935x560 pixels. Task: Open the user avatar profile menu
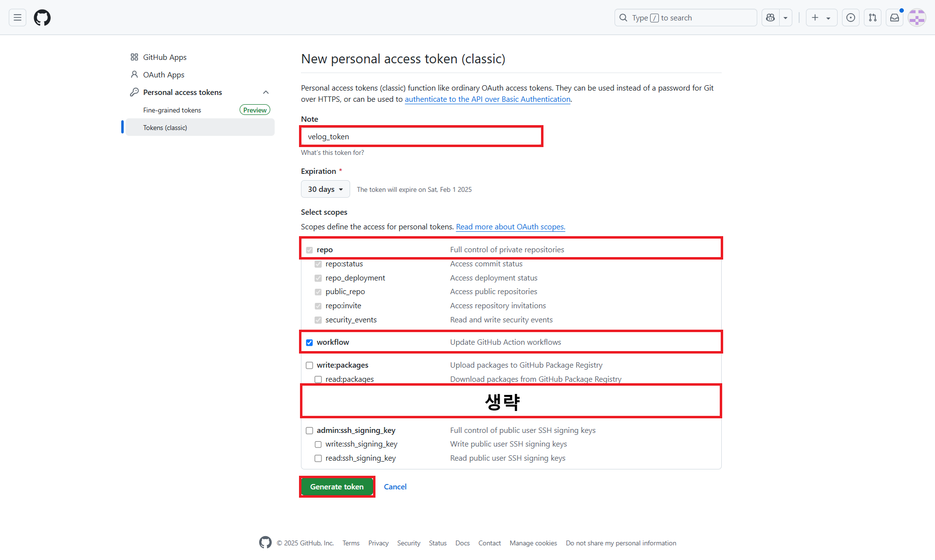917,18
